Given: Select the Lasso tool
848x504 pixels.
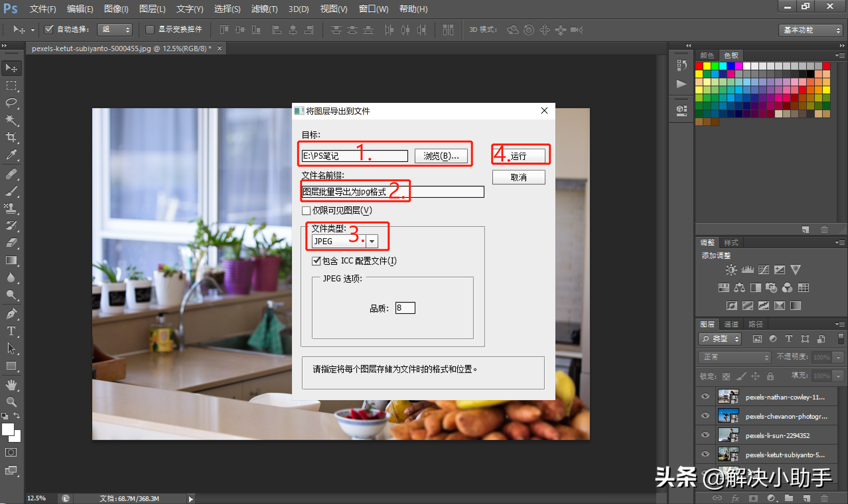Looking at the screenshot, I should click(x=12, y=103).
